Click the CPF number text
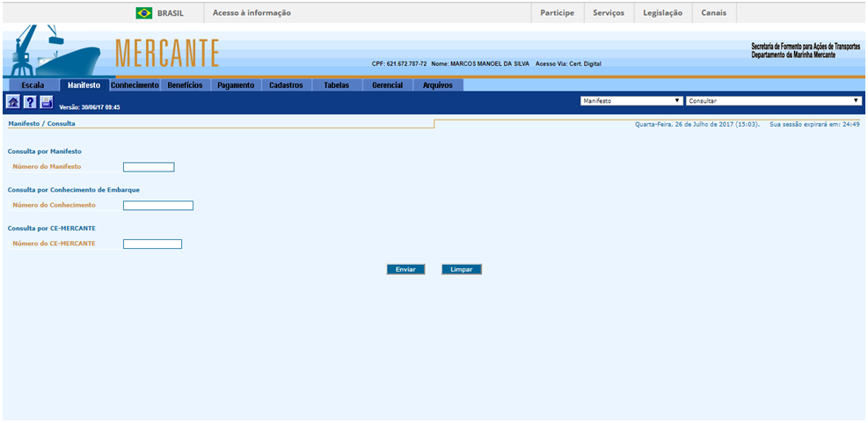The width and height of the screenshot is (868, 423). tap(399, 63)
